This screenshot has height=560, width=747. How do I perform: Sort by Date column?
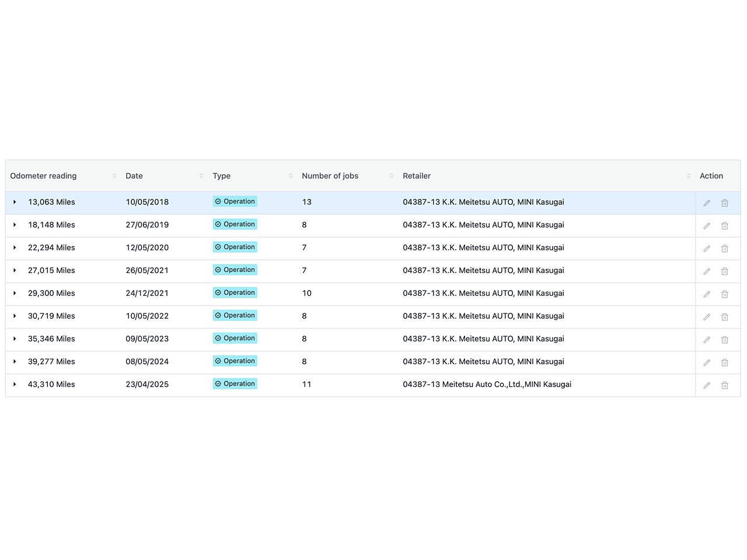click(x=201, y=176)
